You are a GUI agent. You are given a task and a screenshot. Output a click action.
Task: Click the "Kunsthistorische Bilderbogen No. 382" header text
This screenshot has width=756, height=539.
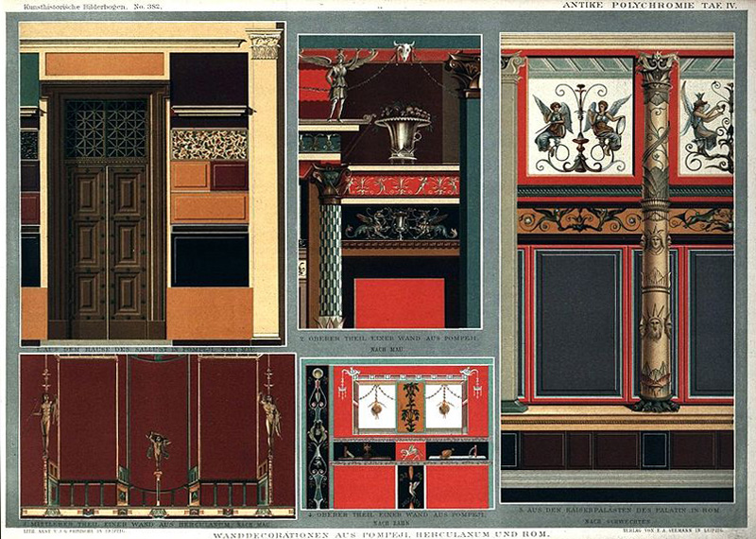[80, 8]
